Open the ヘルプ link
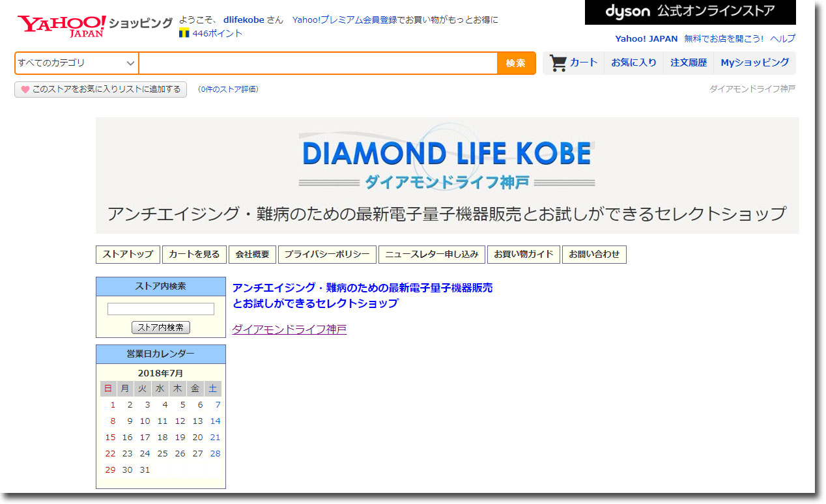826x504 pixels. pyautogui.click(x=782, y=38)
